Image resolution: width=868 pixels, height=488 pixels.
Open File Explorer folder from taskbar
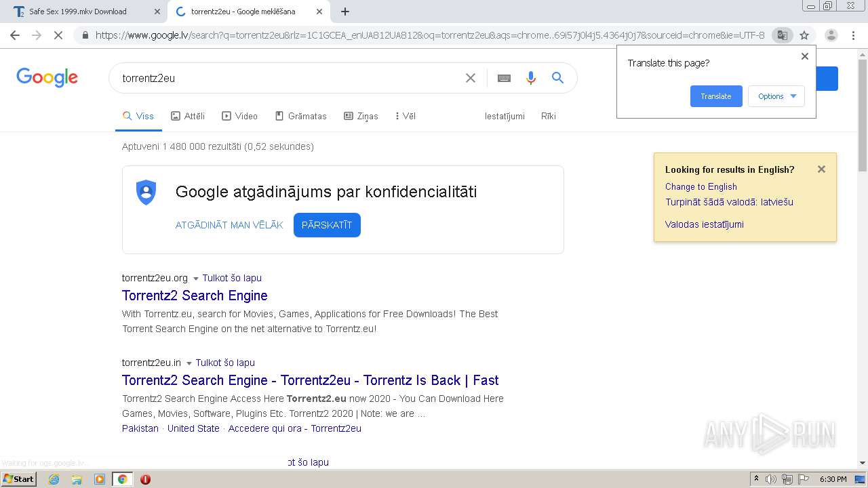pos(77,479)
